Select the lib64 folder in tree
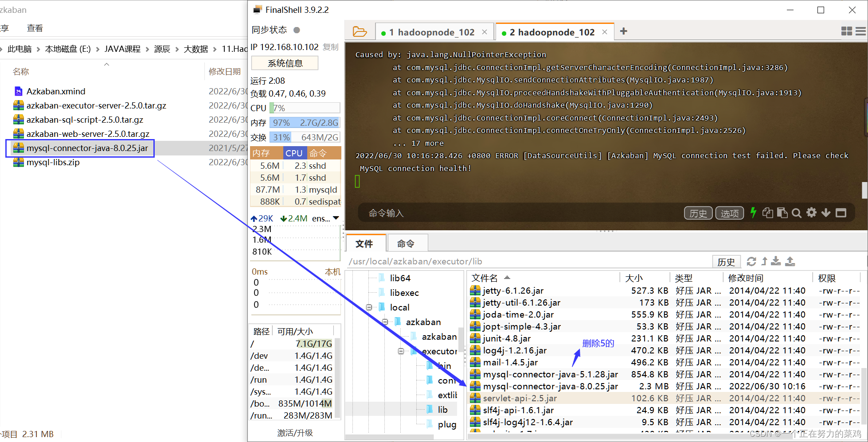 [x=400, y=278]
